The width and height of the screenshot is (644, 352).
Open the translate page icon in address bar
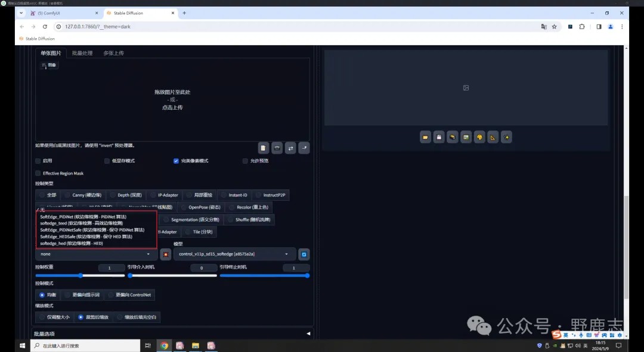coord(544,27)
